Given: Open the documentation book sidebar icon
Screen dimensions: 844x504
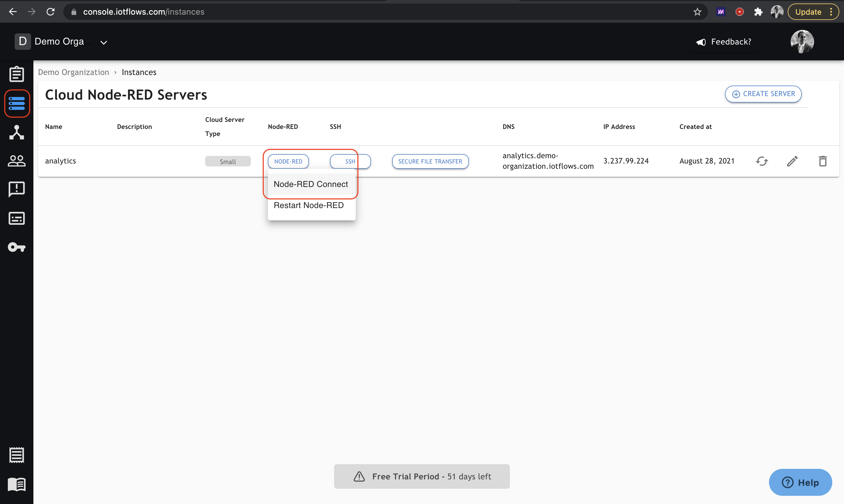Looking at the screenshot, I should click(16, 484).
